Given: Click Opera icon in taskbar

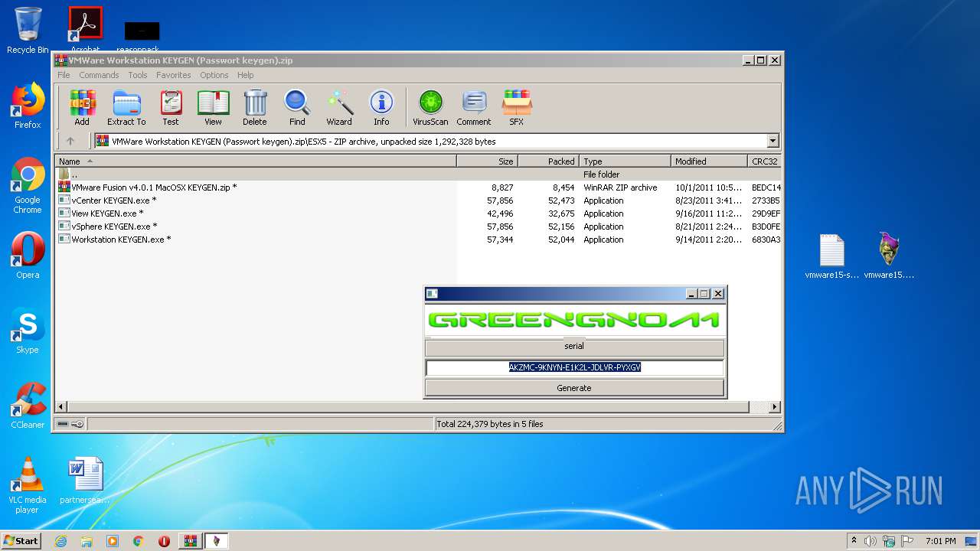Looking at the screenshot, I should tap(164, 541).
